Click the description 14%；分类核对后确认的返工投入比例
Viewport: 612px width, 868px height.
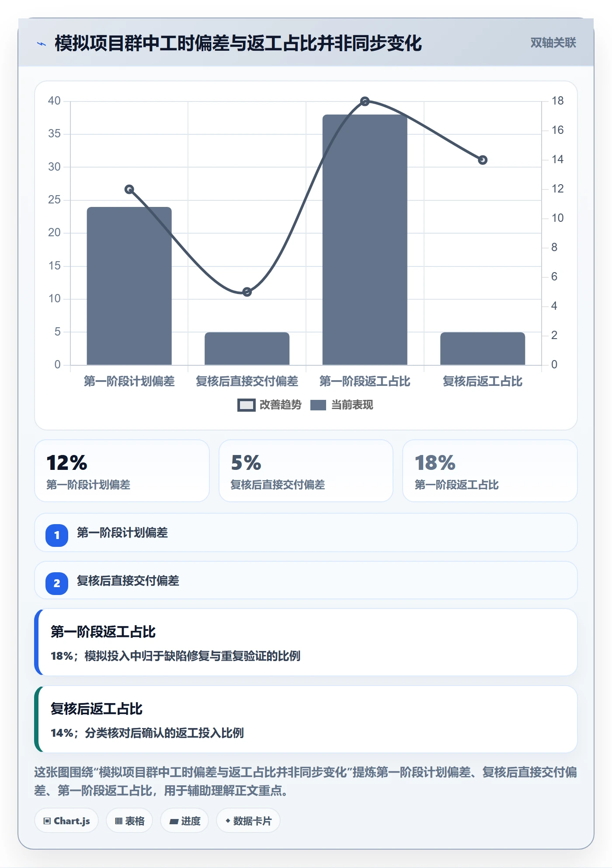pyautogui.click(x=147, y=733)
